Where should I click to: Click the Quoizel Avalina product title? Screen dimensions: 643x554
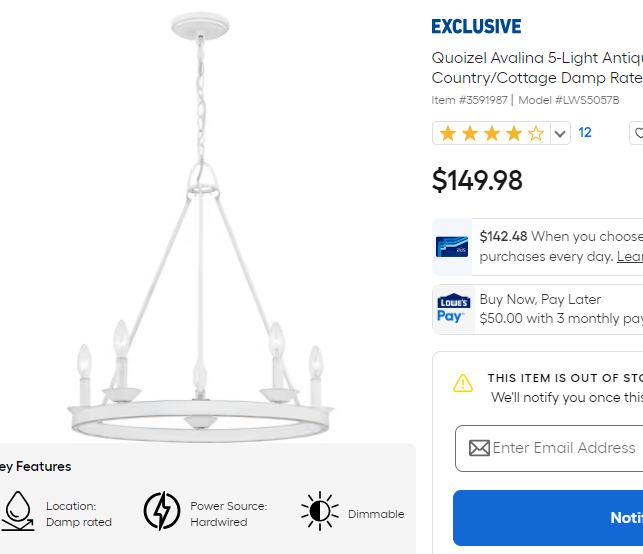point(536,67)
